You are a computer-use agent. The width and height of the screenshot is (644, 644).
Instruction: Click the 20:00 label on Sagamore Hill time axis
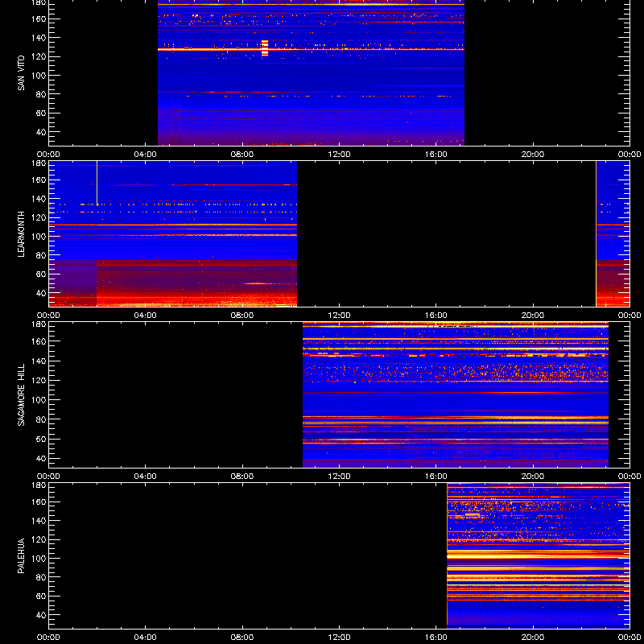point(533,477)
